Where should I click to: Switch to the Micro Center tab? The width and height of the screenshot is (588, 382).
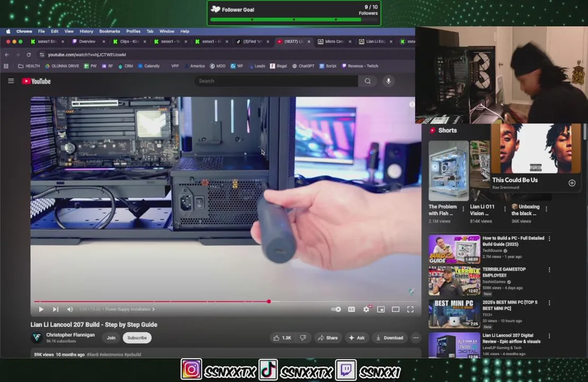tap(334, 42)
